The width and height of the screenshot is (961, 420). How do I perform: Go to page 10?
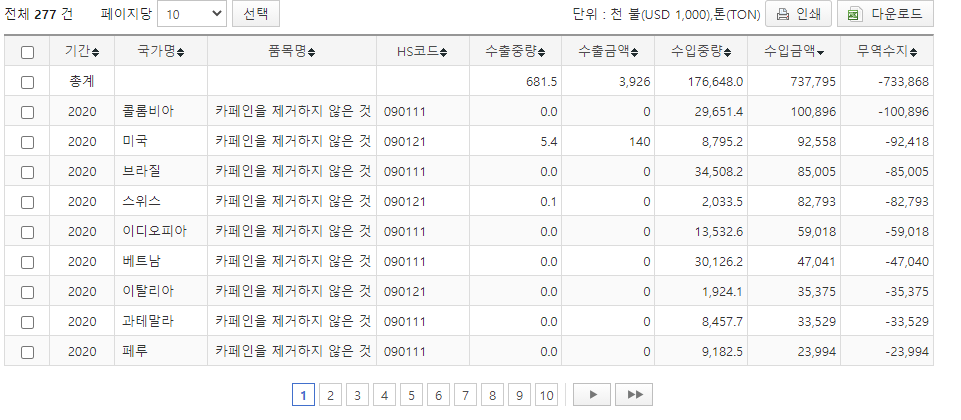(x=545, y=395)
